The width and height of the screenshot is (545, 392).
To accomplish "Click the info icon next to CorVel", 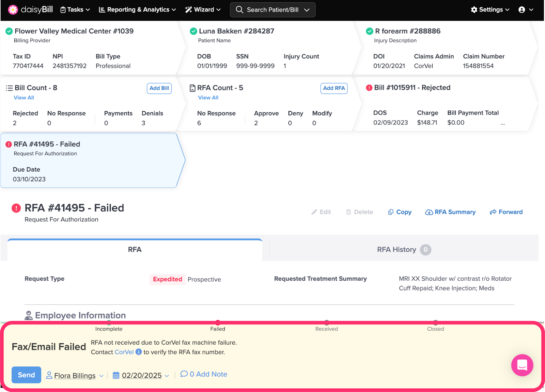I will click(x=139, y=351).
